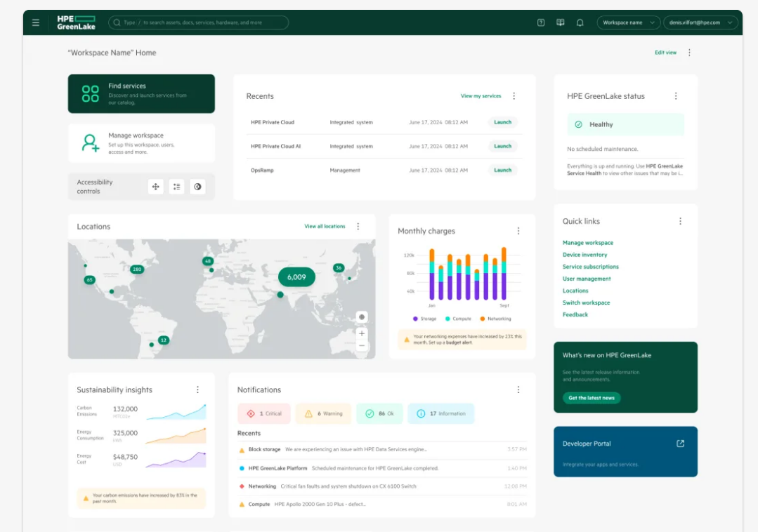This screenshot has height=532, width=758.
Task: Open Manage workspace quick link
Action: tap(588, 243)
